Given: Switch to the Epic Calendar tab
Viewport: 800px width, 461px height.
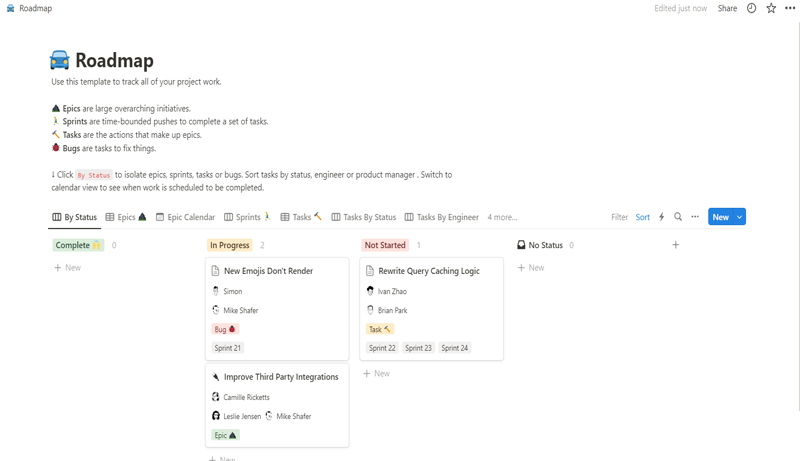Looking at the screenshot, I should 185,217.
